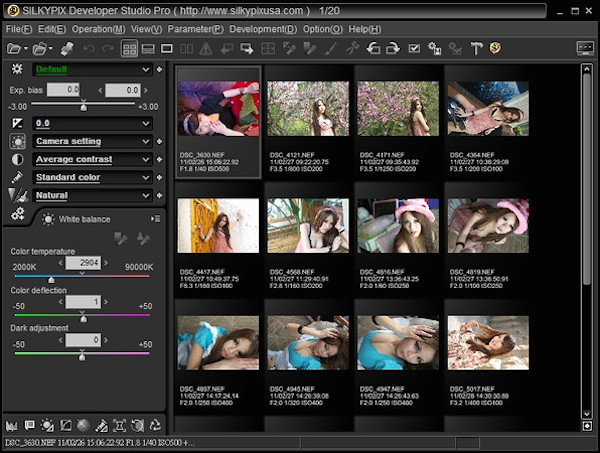Open the Parameter(P) menu

(x=195, y=29)
